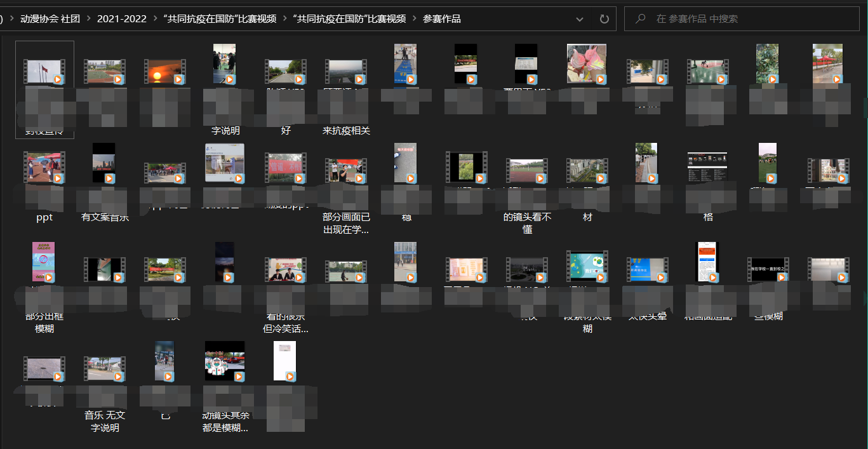Screen dimensions: 868x449
Task: Select the flagpole video thumbnail
Action: (x=44, y=72)
